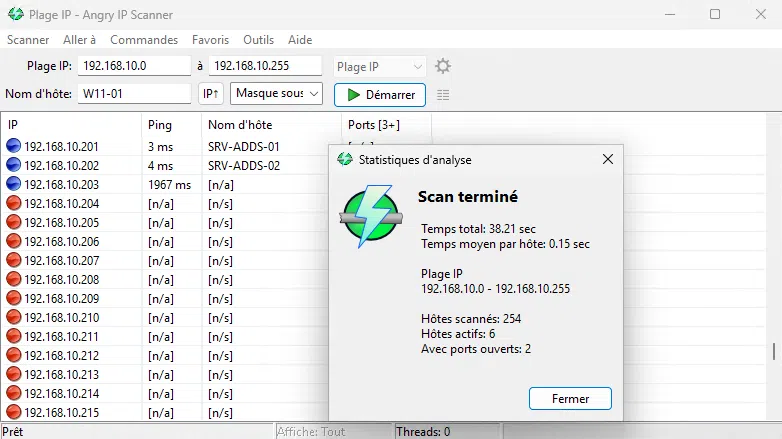Image resolution: width=782 pixels, height=439 pixels.
Task: Open the preferences gear icon
Action: (443, 66)
